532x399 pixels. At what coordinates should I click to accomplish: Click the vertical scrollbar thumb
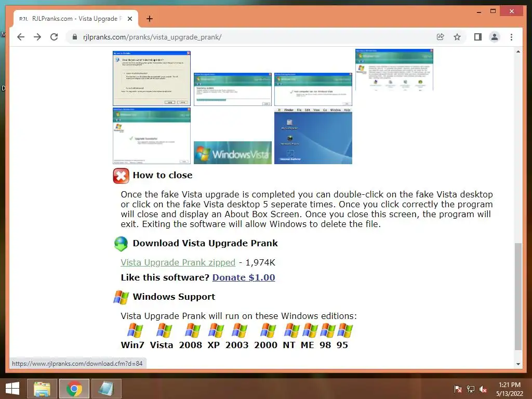point(518,296)
